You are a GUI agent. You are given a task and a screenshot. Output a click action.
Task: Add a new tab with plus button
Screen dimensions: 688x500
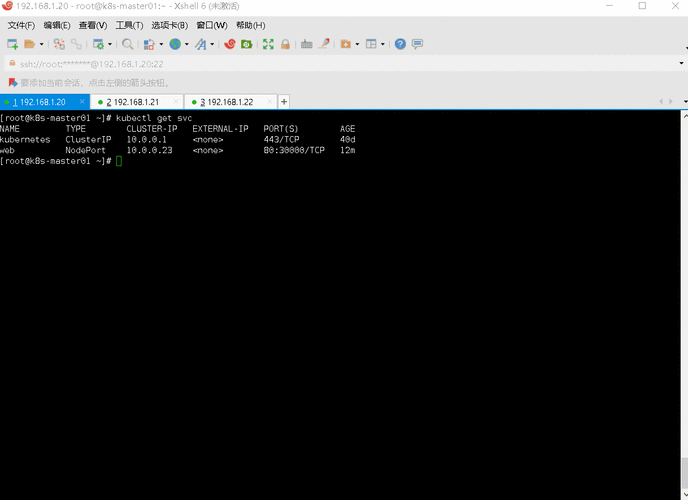[284, 102]
